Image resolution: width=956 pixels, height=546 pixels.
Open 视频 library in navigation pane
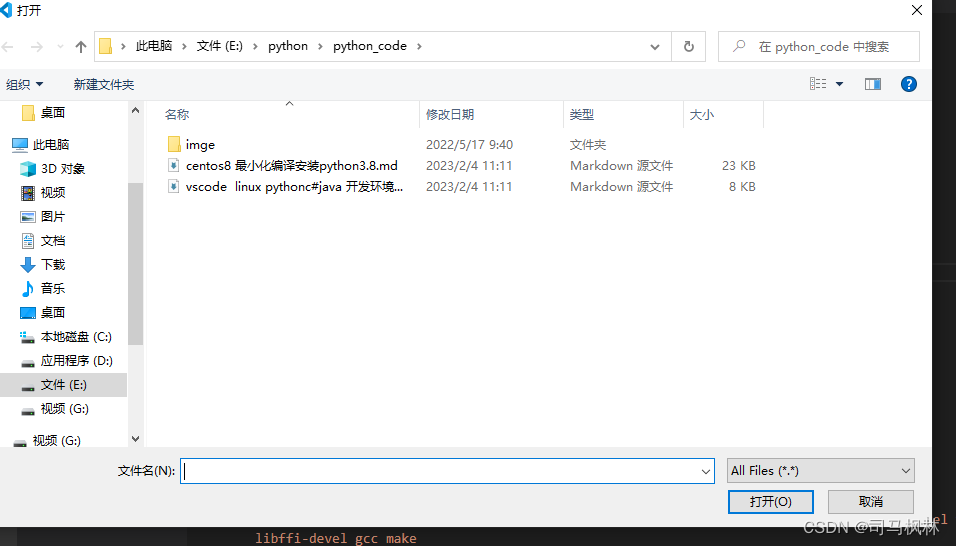click(52, 193)
